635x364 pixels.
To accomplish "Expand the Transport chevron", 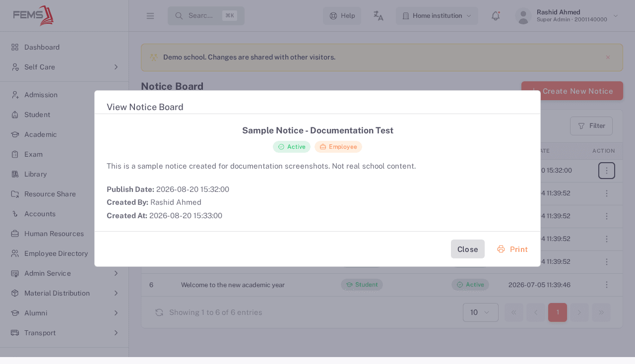I will point(116,333).
